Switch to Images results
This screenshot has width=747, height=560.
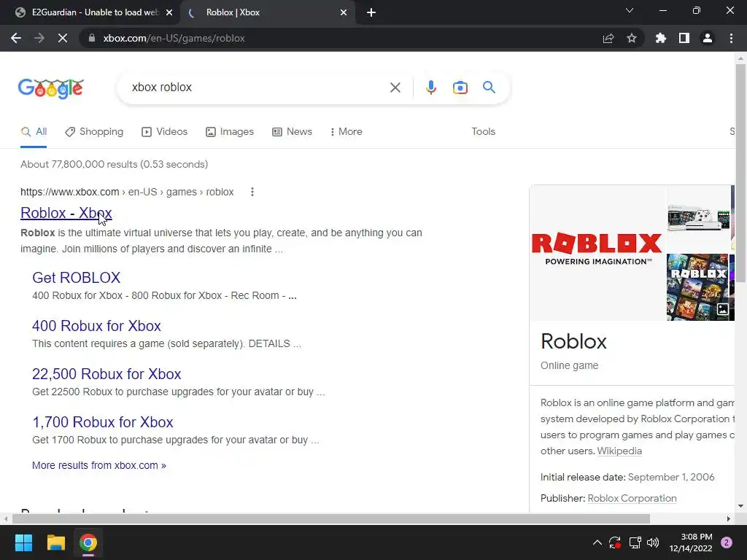point(230,132)
